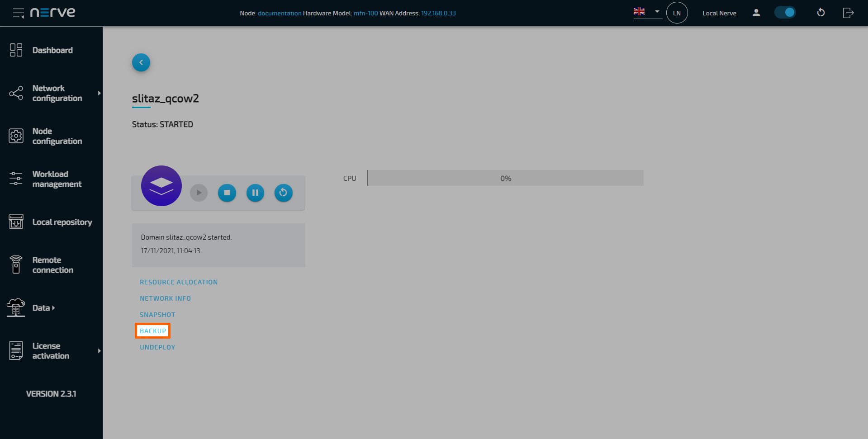Image resolution: width=868 pixels, height=439 pixels.
Task: Open the navigation hamburger menu
Action: point(18,13)
